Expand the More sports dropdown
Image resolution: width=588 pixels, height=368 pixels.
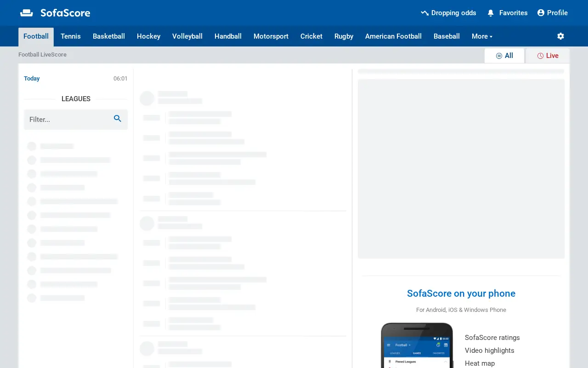[482, 36]
